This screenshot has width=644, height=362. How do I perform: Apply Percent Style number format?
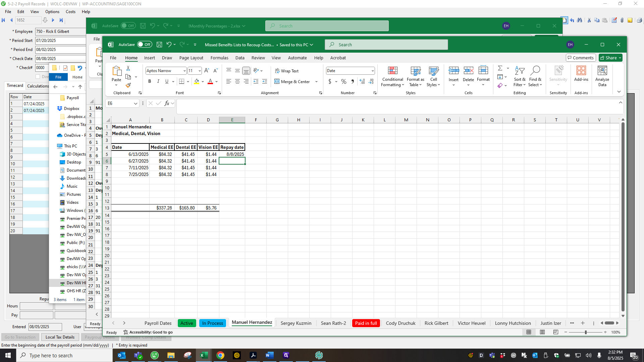pos(344,81)
